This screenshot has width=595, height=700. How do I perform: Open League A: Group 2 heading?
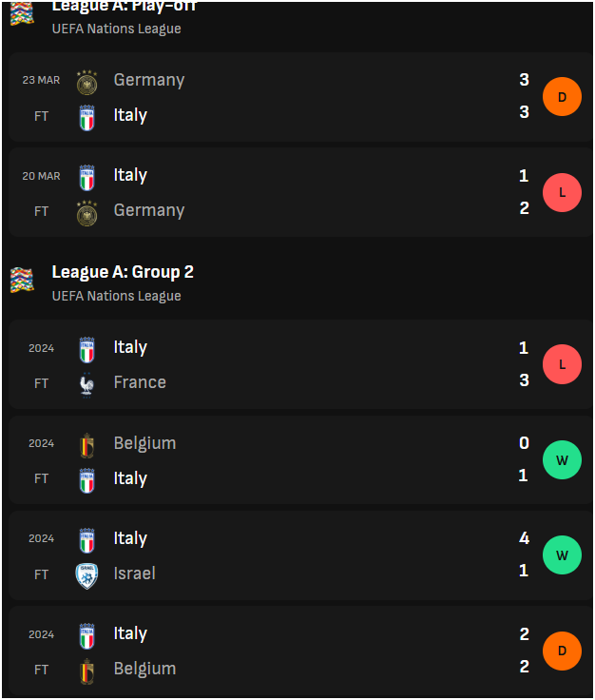[x=123, y=272]
